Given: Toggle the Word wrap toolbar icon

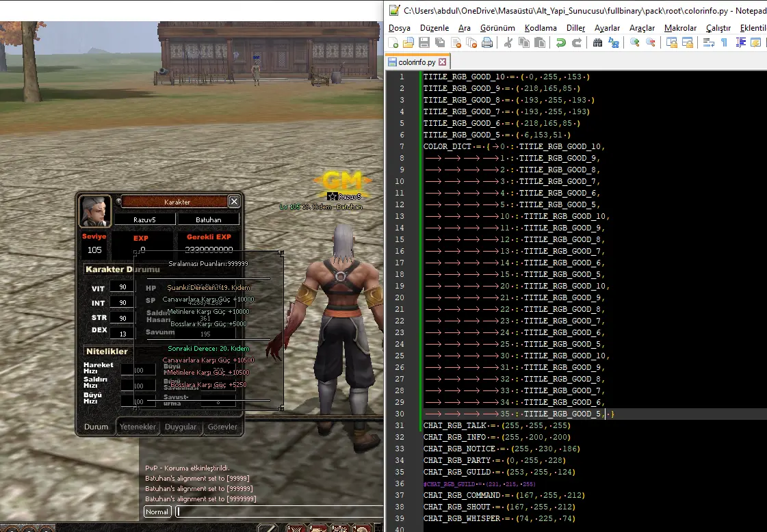Looking at the screenshot, I should [x=708, y=42].
